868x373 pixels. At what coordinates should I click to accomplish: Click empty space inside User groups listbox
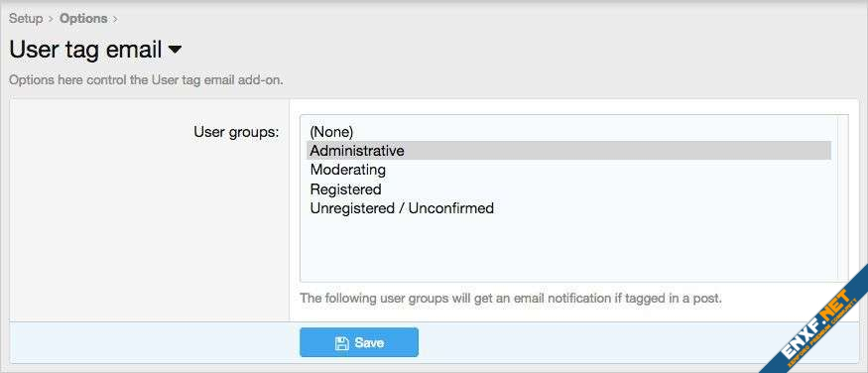(x=568, y=250)
